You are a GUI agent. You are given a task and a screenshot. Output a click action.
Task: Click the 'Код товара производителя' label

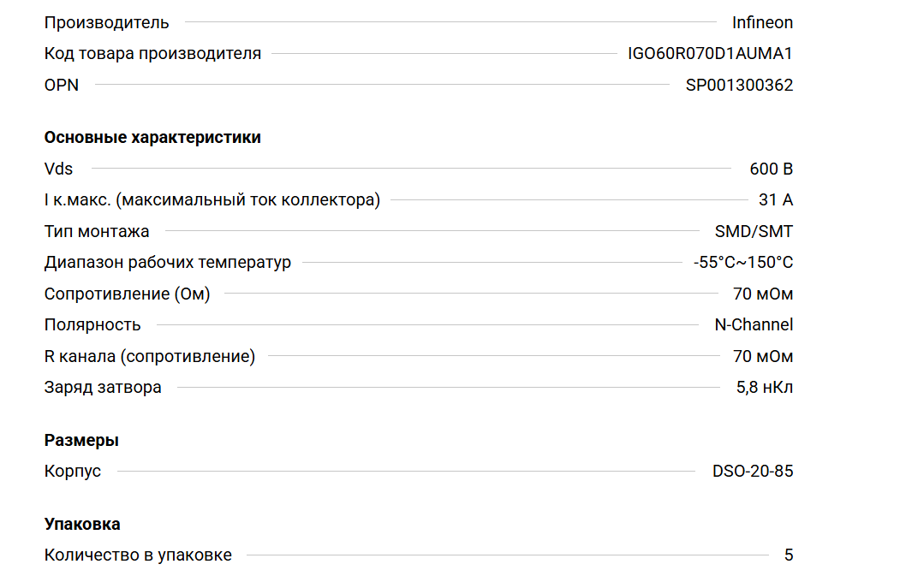pos(152,54)
